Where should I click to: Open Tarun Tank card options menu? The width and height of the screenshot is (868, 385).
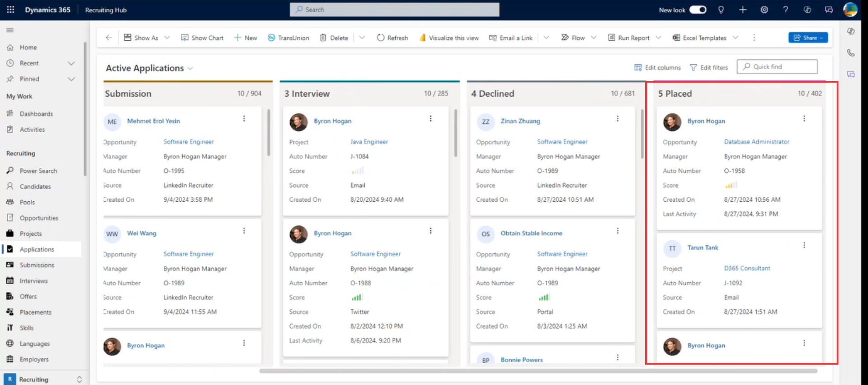click(804, 245)
